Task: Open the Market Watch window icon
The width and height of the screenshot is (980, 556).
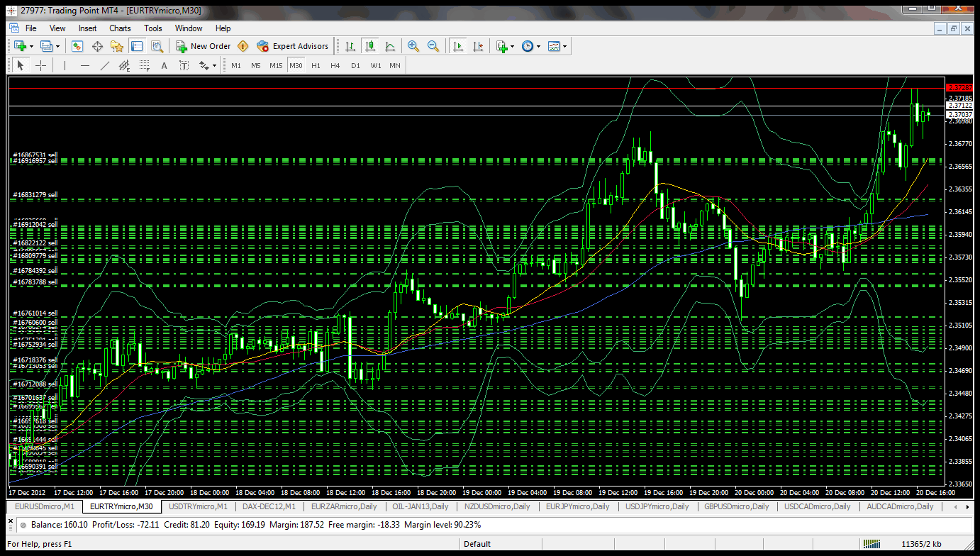Action: point(77,46)
